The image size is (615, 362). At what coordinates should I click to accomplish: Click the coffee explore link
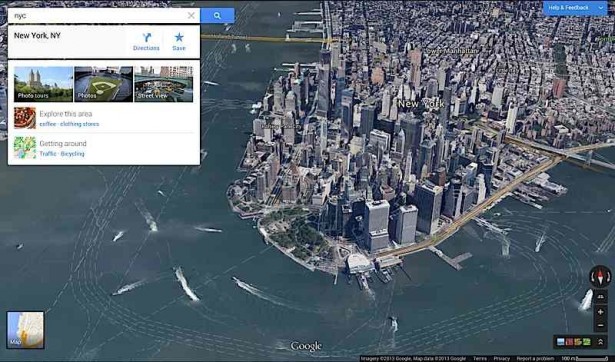(48, 124)
